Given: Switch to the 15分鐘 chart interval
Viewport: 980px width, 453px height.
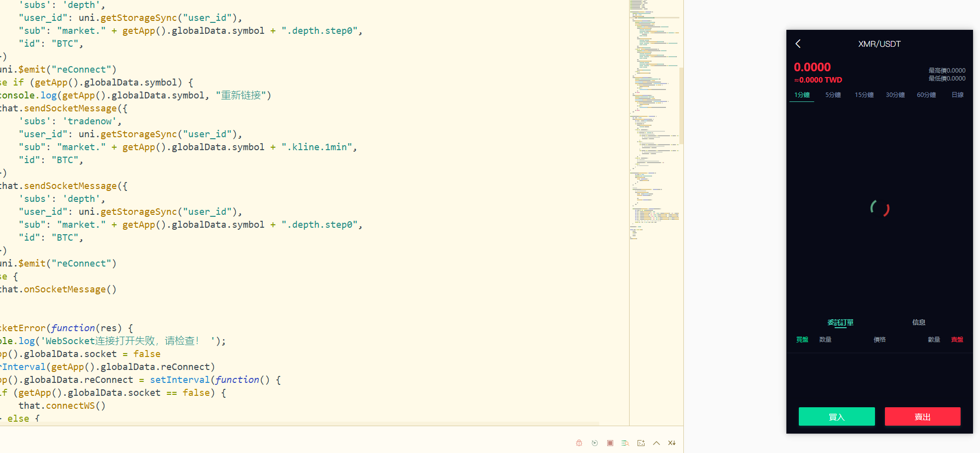Looking at the screenshot, I should 864,95.
